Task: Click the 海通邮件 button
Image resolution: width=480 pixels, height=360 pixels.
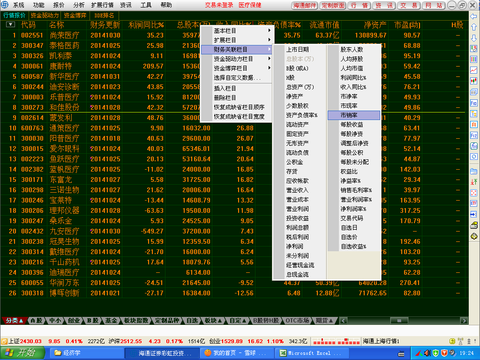Action: click(305, 5)
